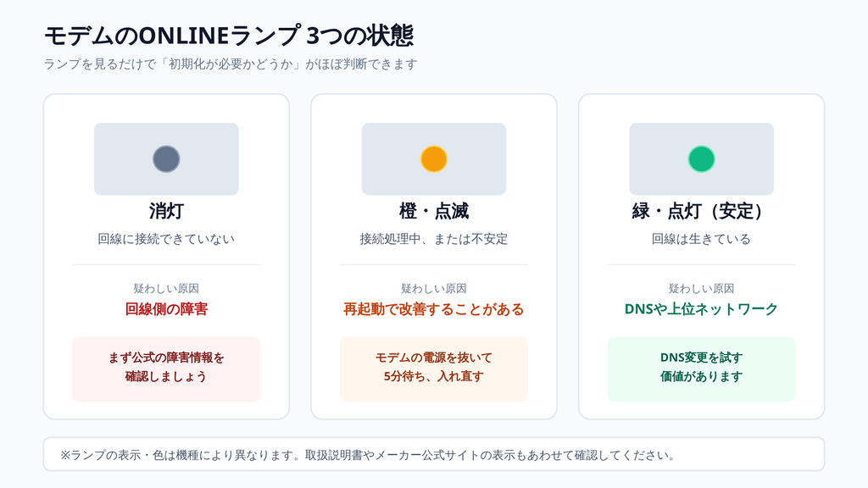Click the red 回線側の障害 cause text
The image size is (868, 488).
click(166, 308)
